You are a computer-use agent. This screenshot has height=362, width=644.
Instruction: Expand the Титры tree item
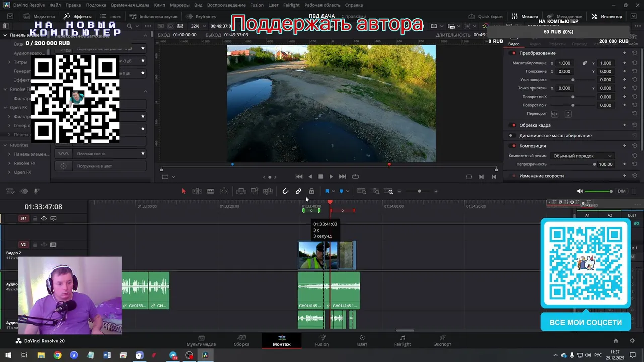tap(9, 62)
